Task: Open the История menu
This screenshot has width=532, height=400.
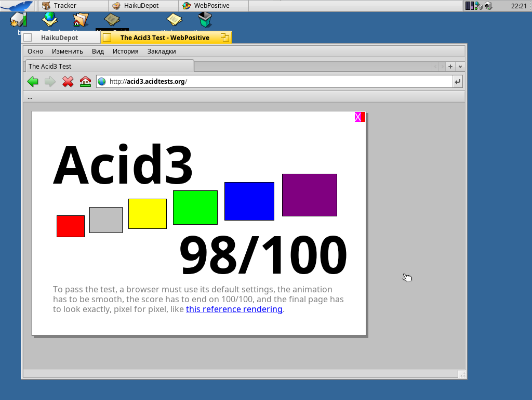Action: point(126,51)
